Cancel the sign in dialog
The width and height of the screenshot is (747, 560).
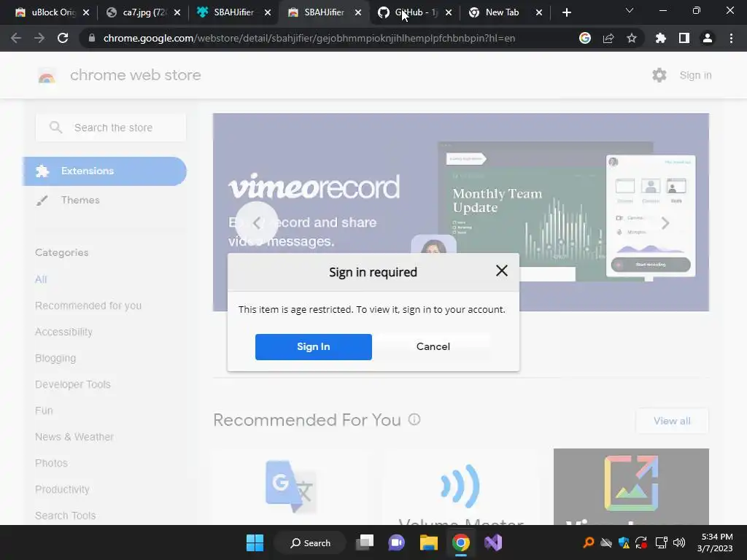433,346
